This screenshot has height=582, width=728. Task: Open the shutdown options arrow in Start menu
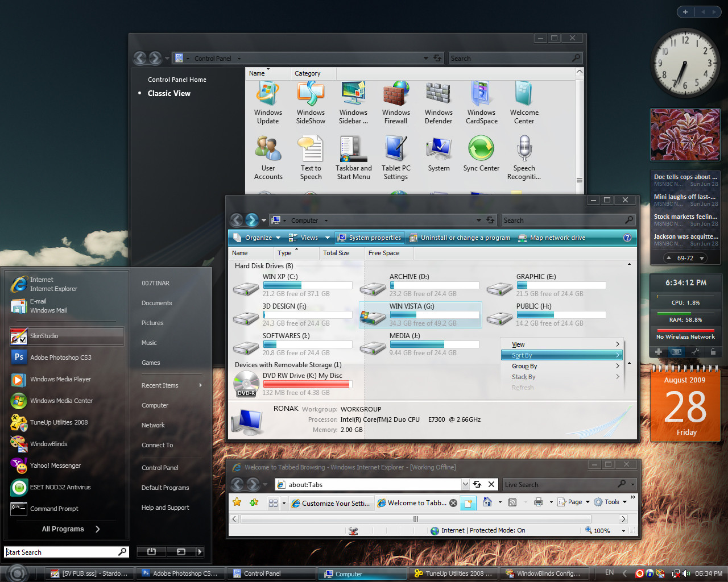(x=200, y=551)
